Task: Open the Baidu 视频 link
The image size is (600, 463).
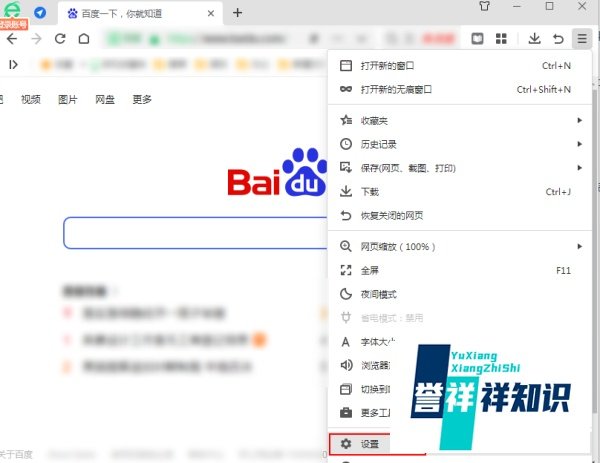Action: 31,99
